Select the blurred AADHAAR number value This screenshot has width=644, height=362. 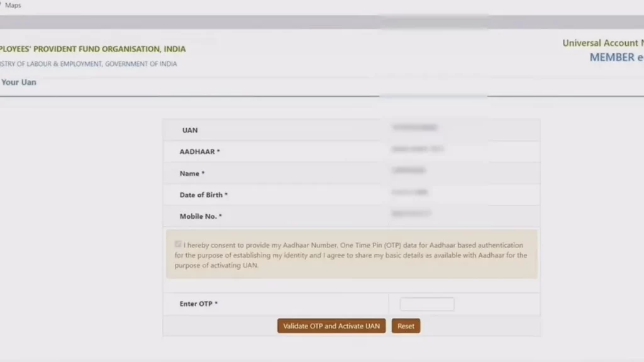click(417, 149)
